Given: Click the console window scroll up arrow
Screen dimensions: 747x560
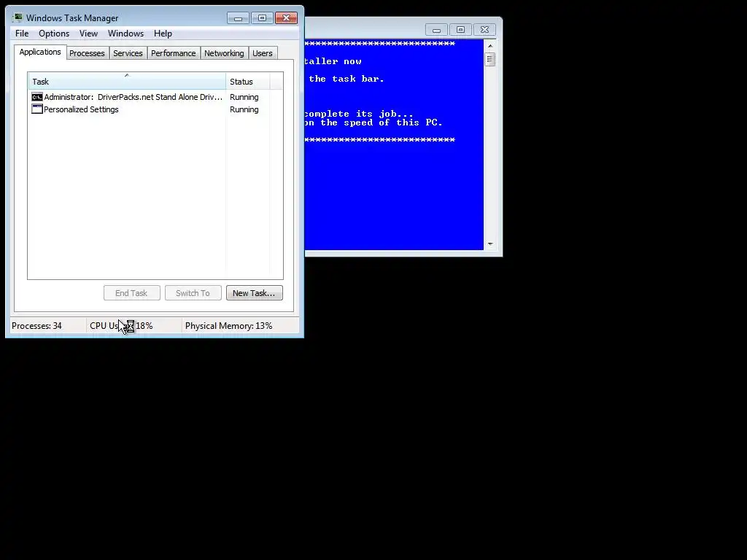Looking at the screenshot, I should 490,46.
